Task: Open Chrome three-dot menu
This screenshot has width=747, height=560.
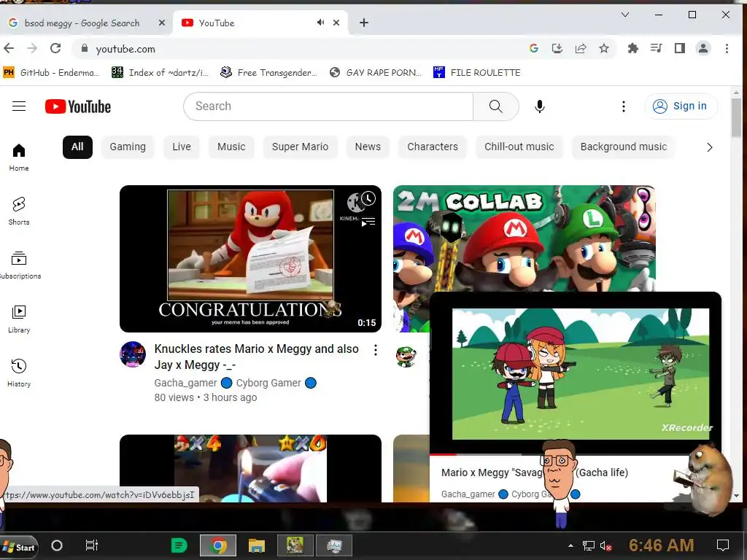Action: point(727,48)
